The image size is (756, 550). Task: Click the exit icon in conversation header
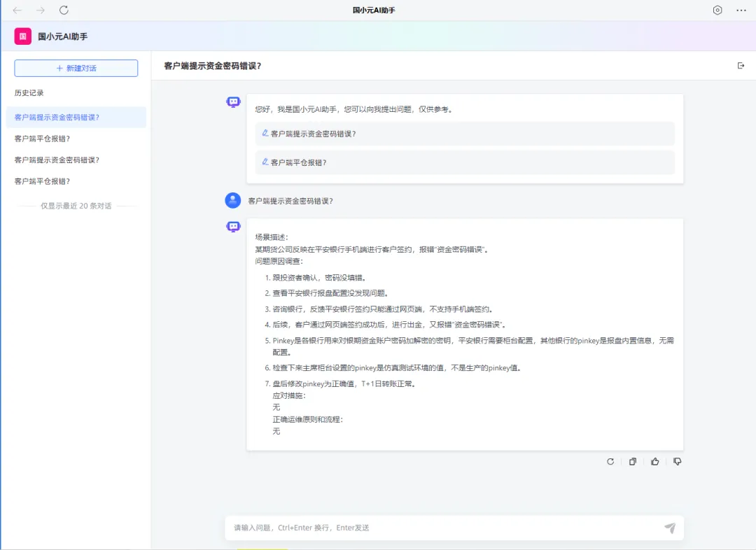[741, 66]
